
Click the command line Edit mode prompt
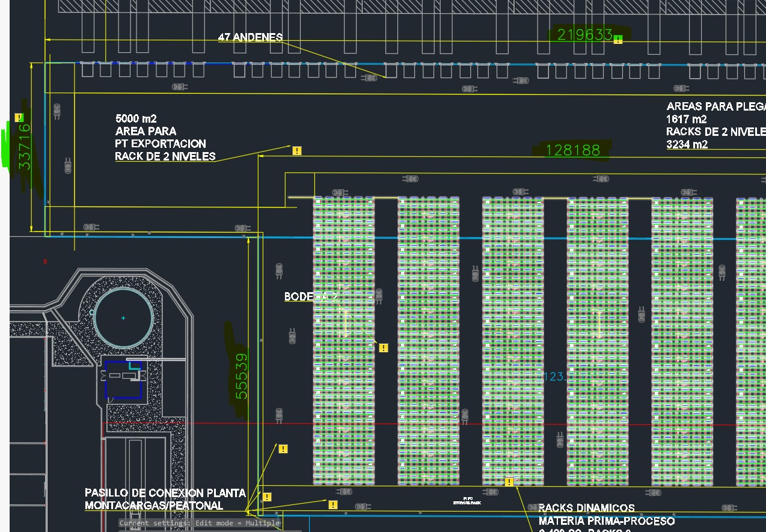click(x=199, y=523)
